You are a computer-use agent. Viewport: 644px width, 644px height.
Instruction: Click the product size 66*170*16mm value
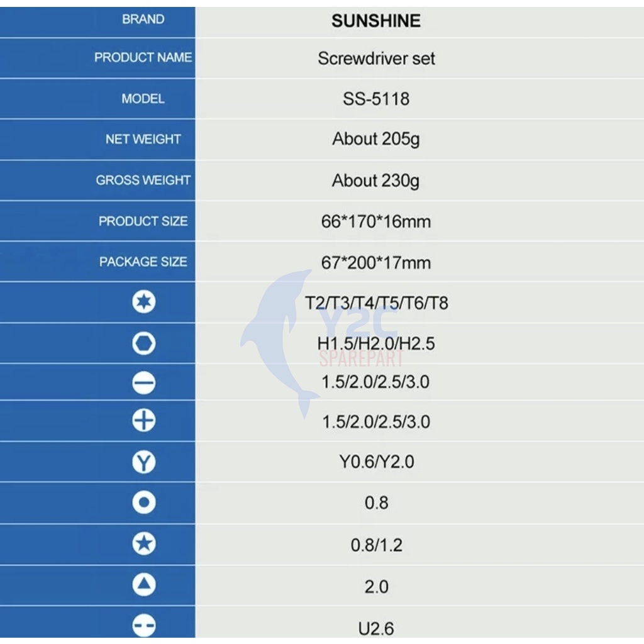(x=376, y=221)
